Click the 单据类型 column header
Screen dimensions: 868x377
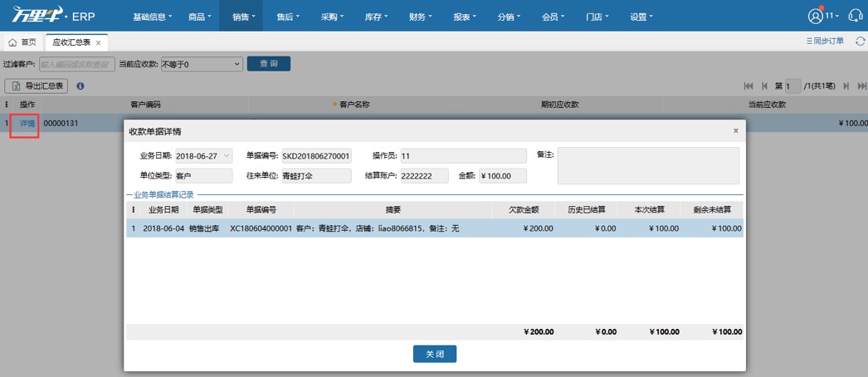click(207, 210)
